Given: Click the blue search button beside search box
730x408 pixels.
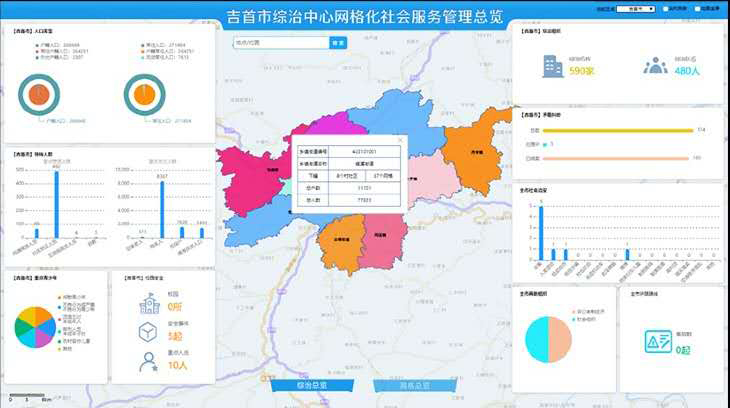Looking at the screenshot, I should 338,43.
